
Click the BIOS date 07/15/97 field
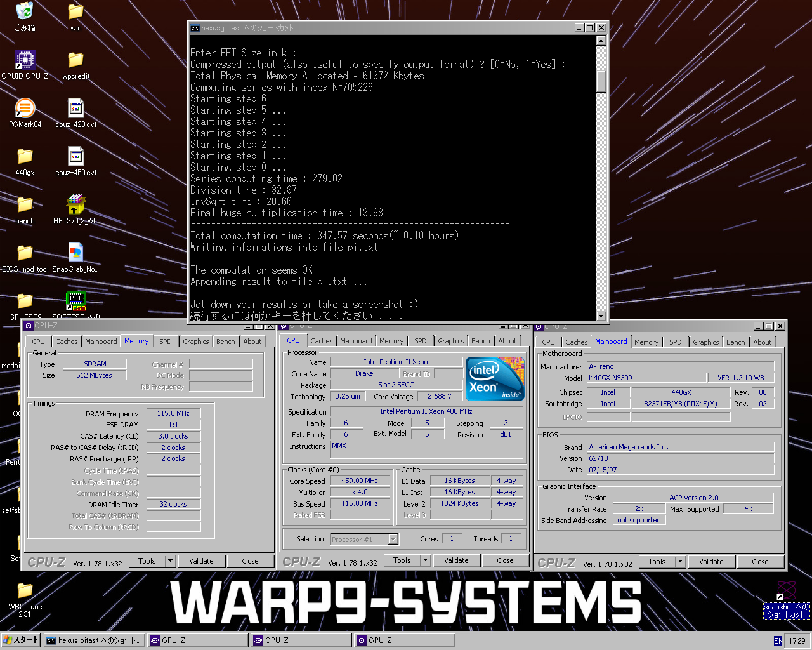(x=680, y=470)
